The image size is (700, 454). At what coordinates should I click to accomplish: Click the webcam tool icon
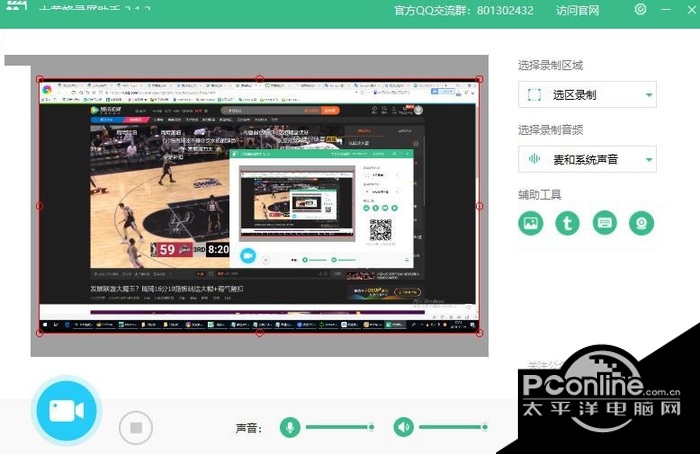point(642,223)
